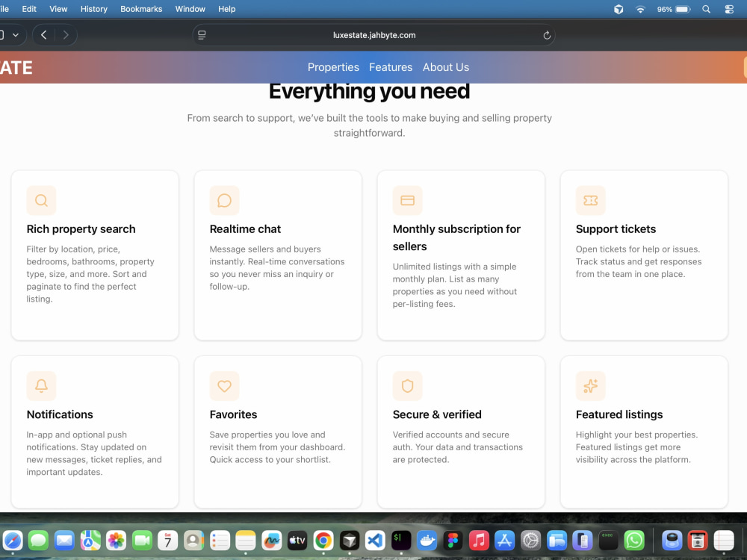The height and width of the screenshot is (560, 747).
Task: Click the 'Featured listings' heading
Action: click(x=619, y=414)
